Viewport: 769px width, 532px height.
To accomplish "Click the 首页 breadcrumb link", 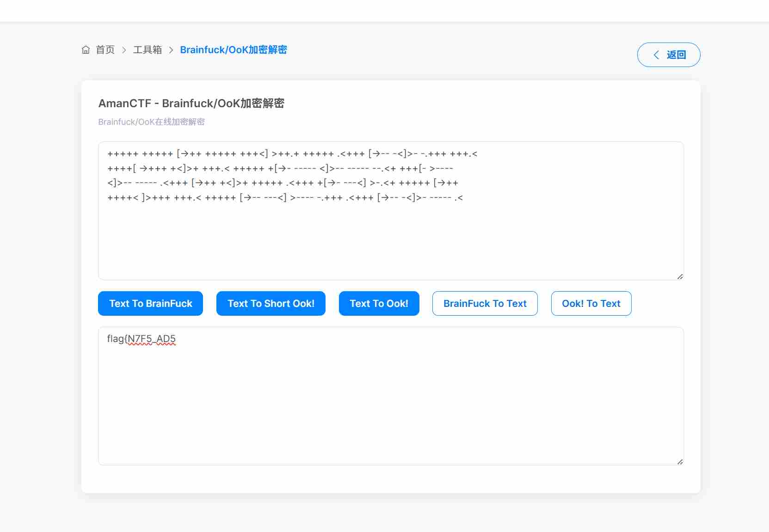I will [105, 50].
